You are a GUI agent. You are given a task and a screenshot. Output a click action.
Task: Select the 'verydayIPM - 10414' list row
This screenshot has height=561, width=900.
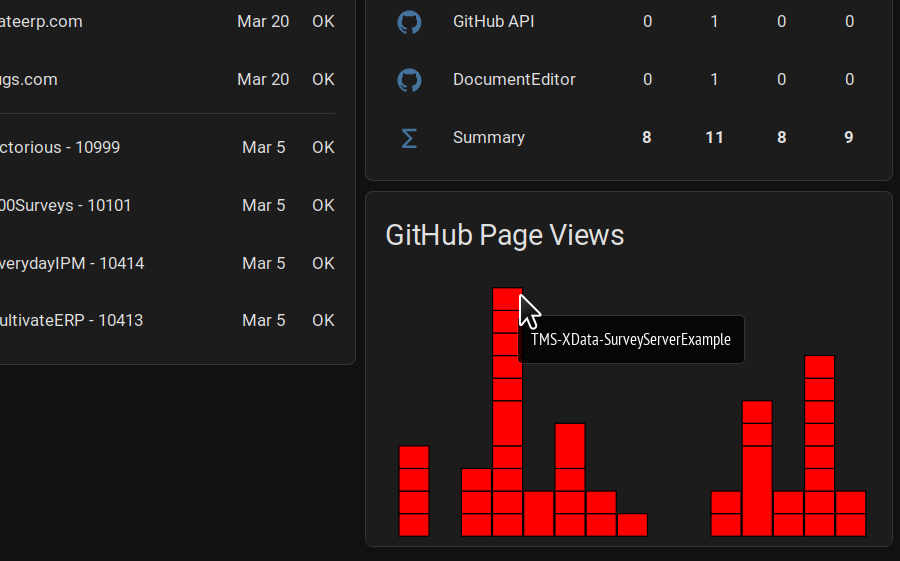point(168,263)
